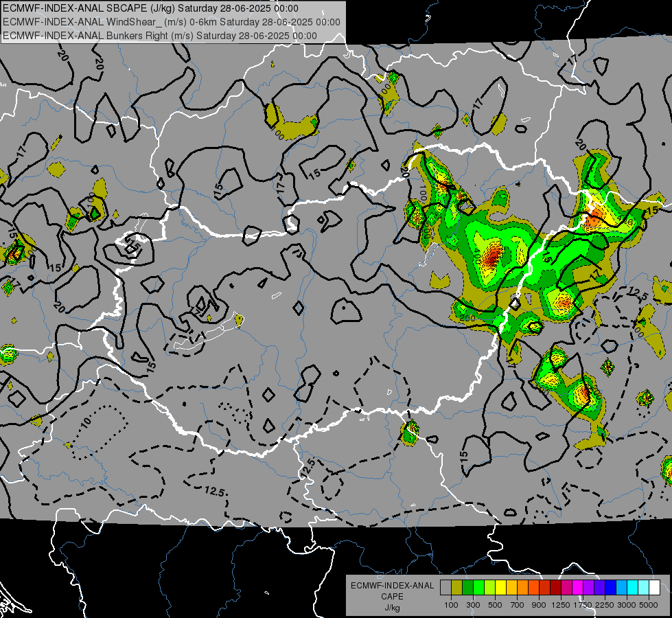Click the "900" value under the legend
Viewport: 672px width, 618px height.
[539, 605]
